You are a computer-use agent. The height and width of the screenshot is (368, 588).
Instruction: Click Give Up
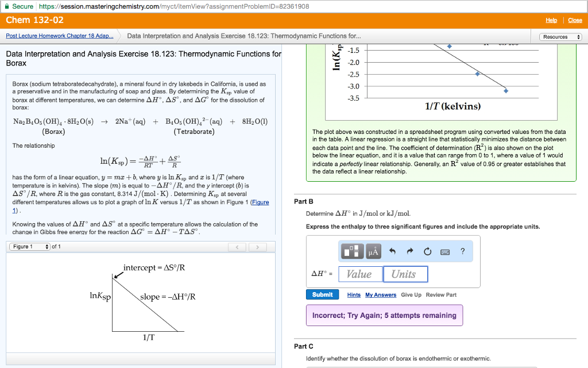[411, 295]
